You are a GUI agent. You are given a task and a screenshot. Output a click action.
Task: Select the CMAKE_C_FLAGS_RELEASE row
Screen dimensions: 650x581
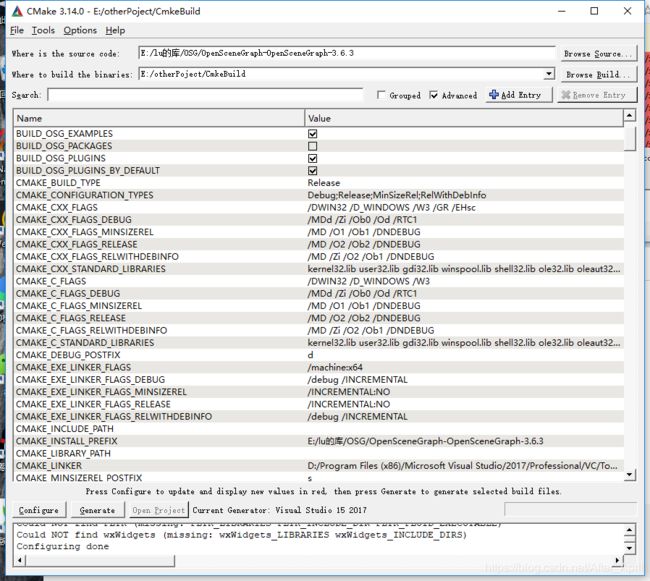(x=319, y=318)
